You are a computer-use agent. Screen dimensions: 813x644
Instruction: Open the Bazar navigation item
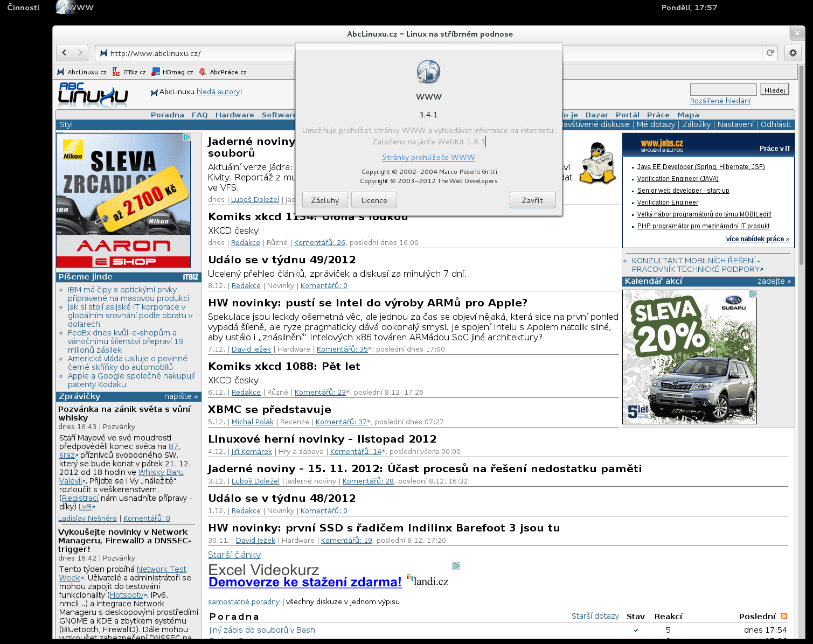tap(597, 115)
